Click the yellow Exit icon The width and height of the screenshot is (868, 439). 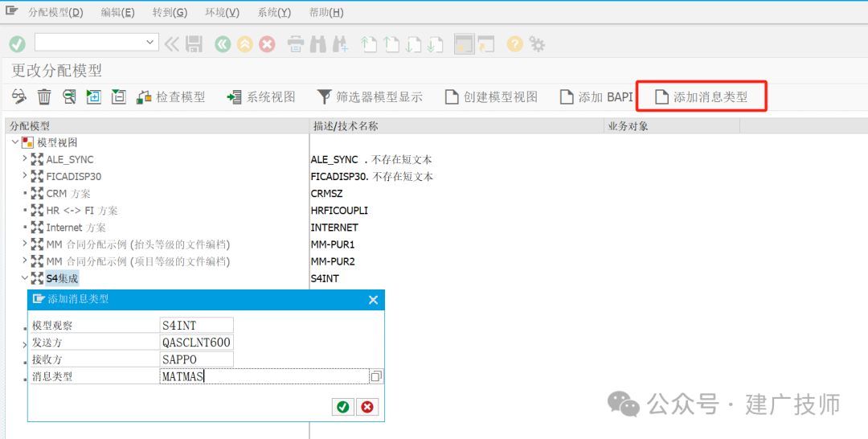[x=244, y=43]
